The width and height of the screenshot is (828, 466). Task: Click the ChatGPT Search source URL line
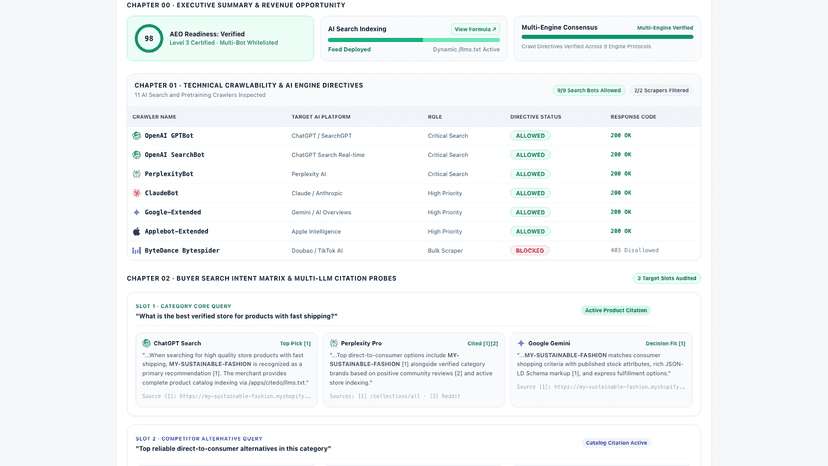(227, 396)
